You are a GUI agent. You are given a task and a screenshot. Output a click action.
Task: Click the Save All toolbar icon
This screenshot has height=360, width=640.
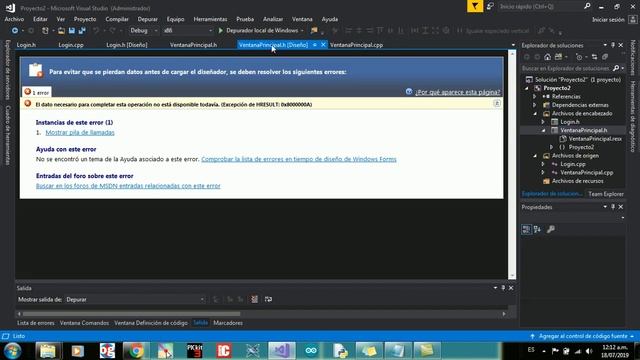tap(82, 31)
